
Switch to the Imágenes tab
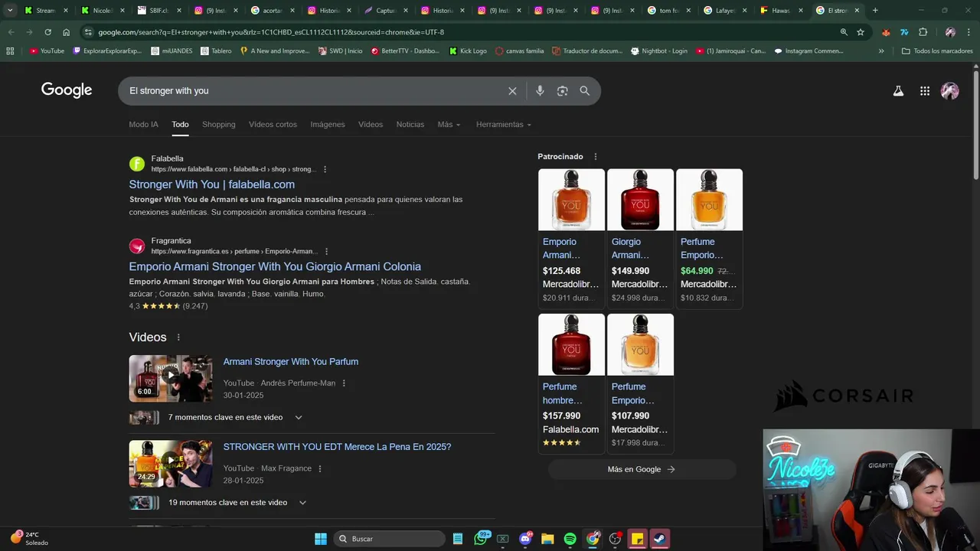coord(328,125)
